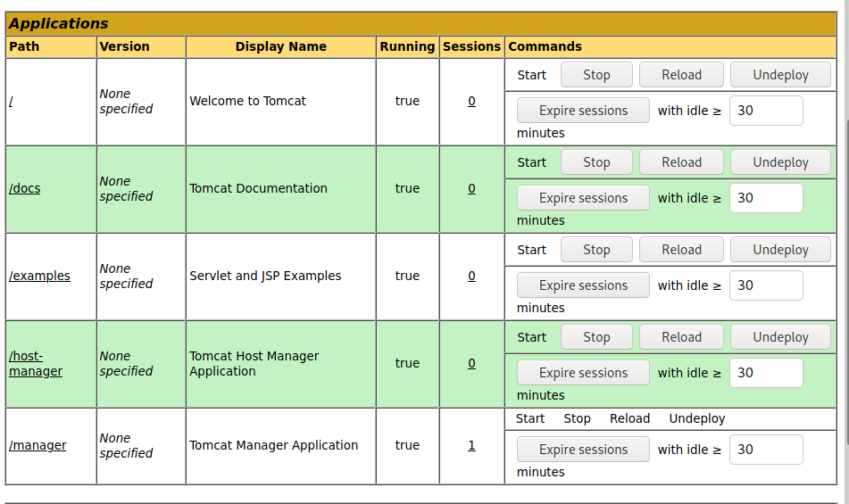Select 'Tomcat Documentation' display name cell
Viewport: 849px width, 504px height.
coord(281,189)
